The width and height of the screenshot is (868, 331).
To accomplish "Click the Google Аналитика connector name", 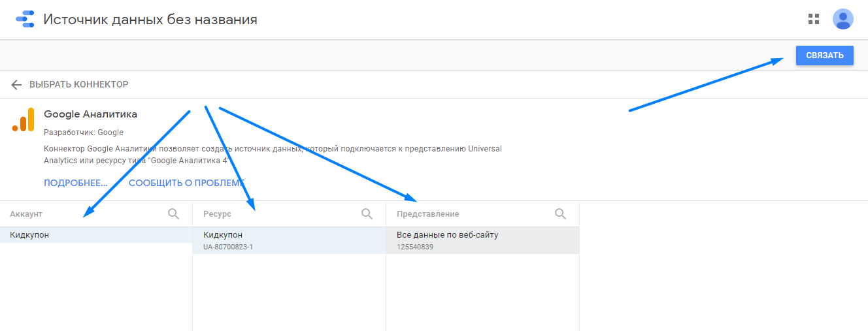I will click(x=90, y=114).
